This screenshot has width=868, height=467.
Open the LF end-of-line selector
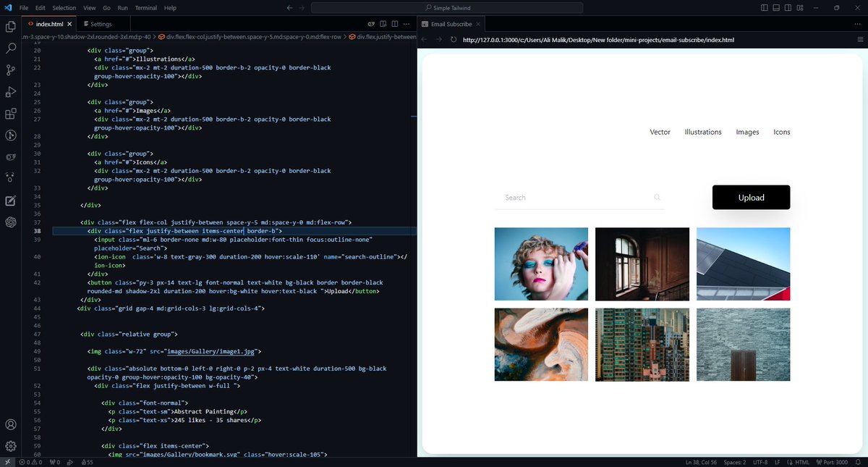[778, 462]
